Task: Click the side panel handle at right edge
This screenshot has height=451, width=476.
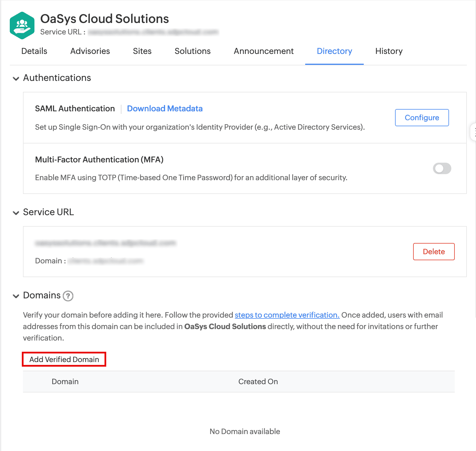Action: coord(473,132)
